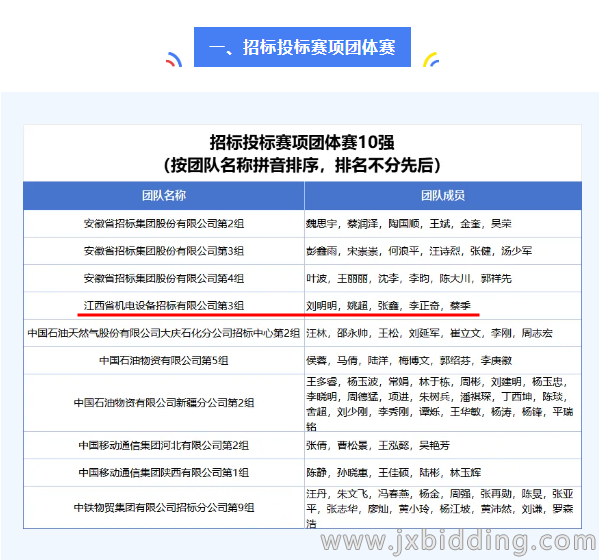Select the cell 中铁物贸集团有限公司招标分公司第9组
This screenshot has width=599, height=560.
coord(164,508)
